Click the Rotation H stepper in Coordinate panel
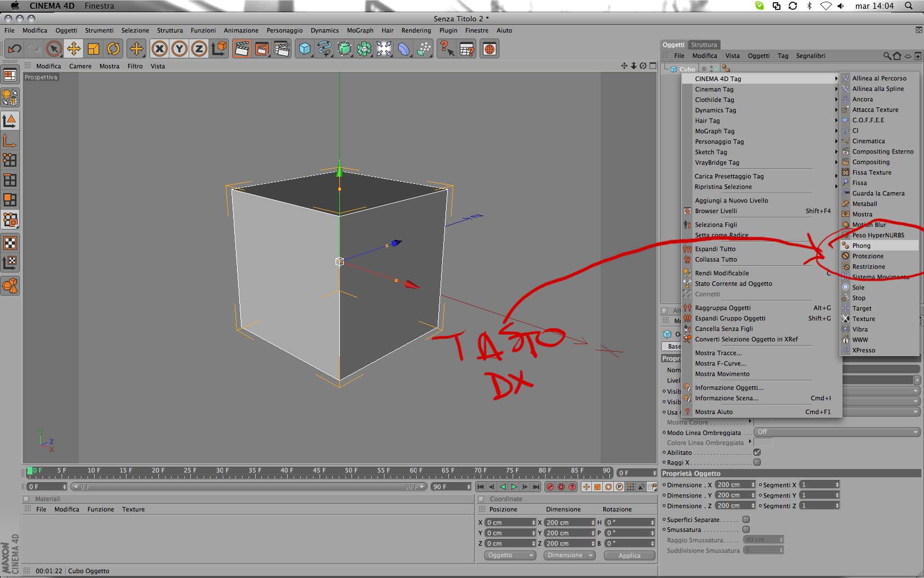 point(652,522)
